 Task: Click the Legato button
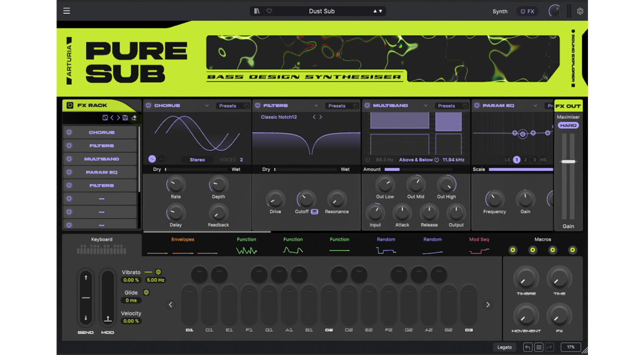pos(504,347)
